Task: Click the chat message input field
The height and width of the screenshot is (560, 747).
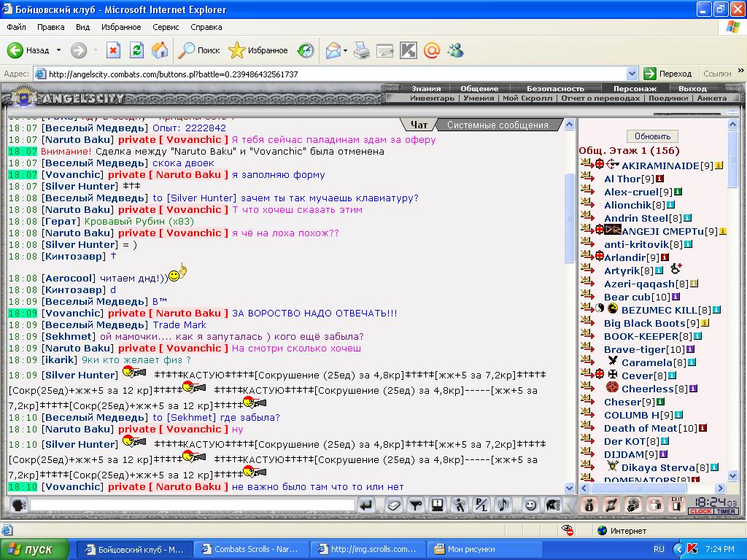Action: [x=192, y=505]
